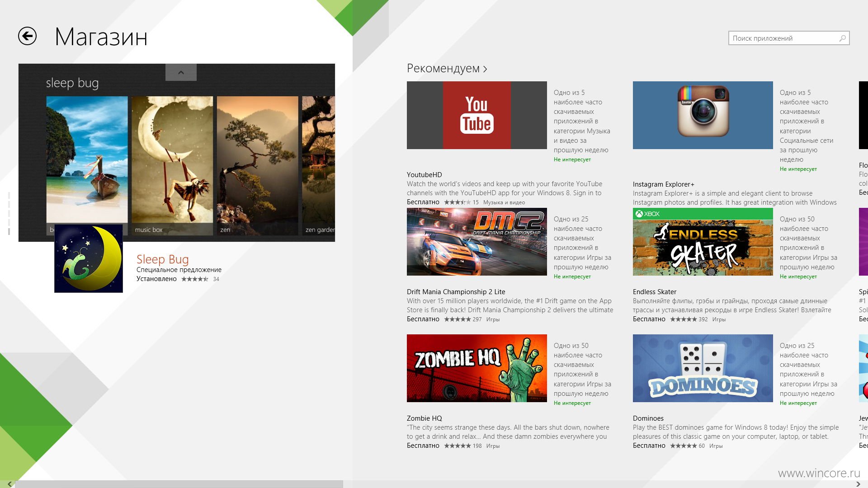This screenshot has width=868, height=488.
Task: Click Не интересует for Instagram Explorer+
Action: [798, 169]
